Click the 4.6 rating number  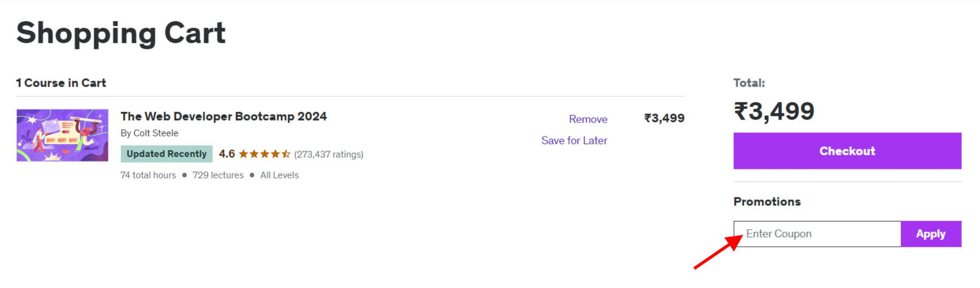pos(227,154)
